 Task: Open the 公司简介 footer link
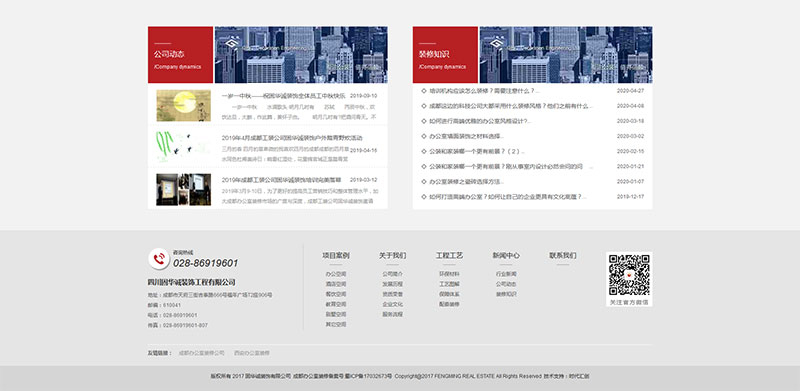[392, 274]
